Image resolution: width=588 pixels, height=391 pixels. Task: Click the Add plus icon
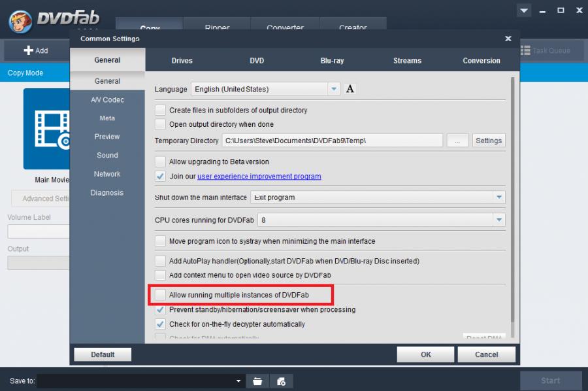click(29, 50)
